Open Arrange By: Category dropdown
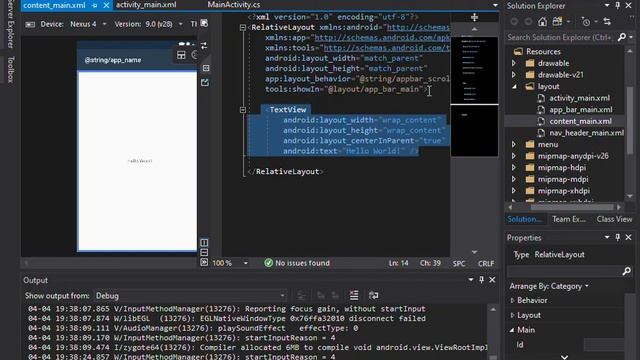The width and height of the screenshot is (640, 360). pyautogui.click(x=549, y=286)
